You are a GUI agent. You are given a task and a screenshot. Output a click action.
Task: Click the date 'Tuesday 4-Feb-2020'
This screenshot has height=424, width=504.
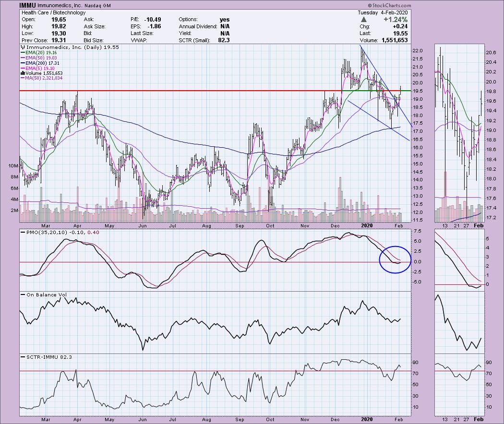[383, 12]
